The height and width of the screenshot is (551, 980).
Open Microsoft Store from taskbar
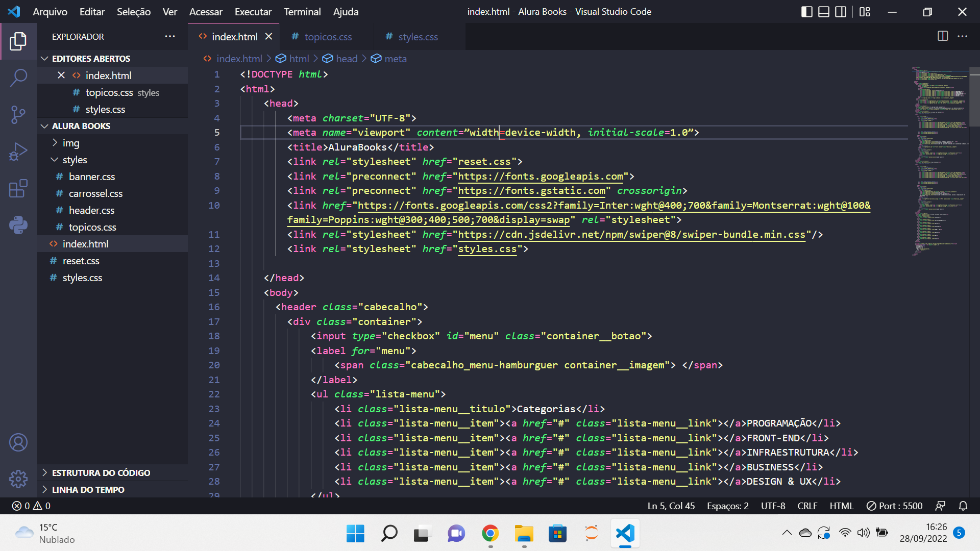coord(557,533)
